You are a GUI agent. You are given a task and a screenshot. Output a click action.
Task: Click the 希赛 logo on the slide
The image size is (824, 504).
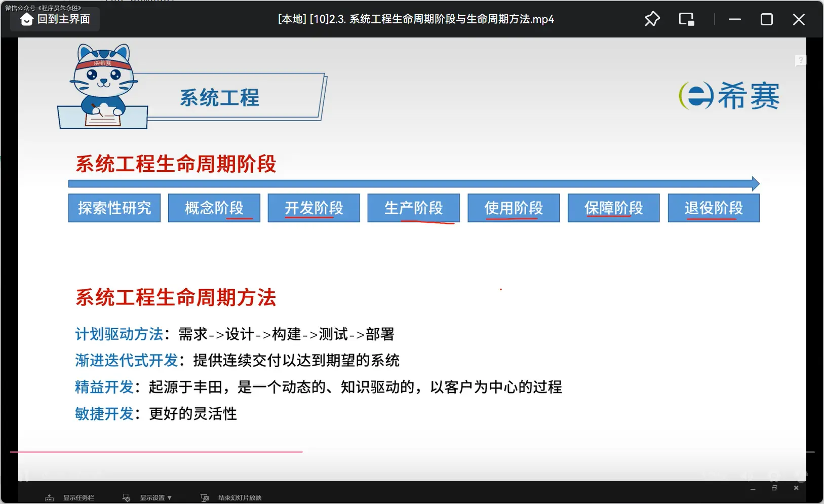pyautogui.click(x=729, y=96)
